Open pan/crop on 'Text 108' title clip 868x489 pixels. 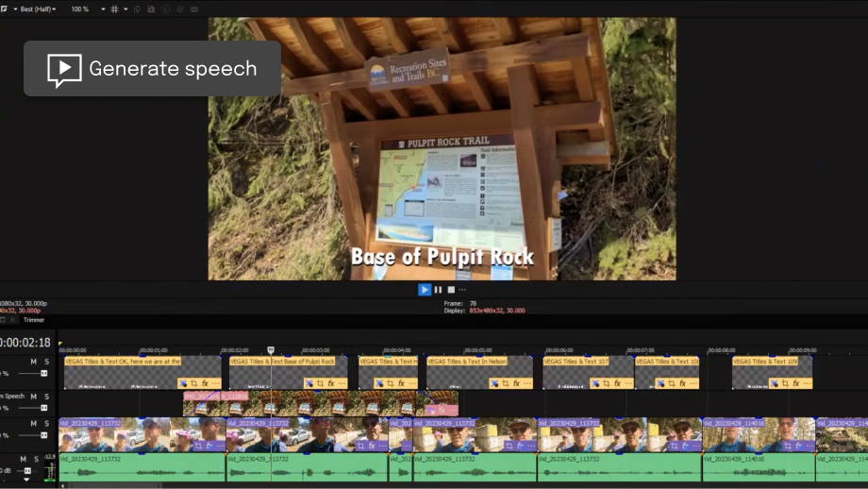671,383
